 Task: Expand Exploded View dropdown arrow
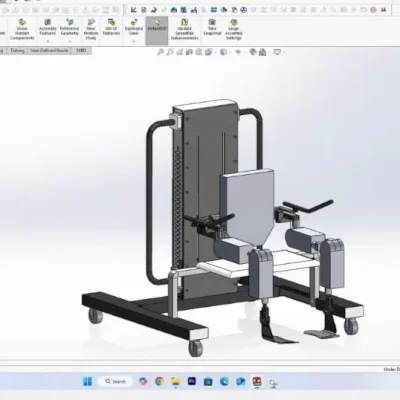(x=134, y=42)
